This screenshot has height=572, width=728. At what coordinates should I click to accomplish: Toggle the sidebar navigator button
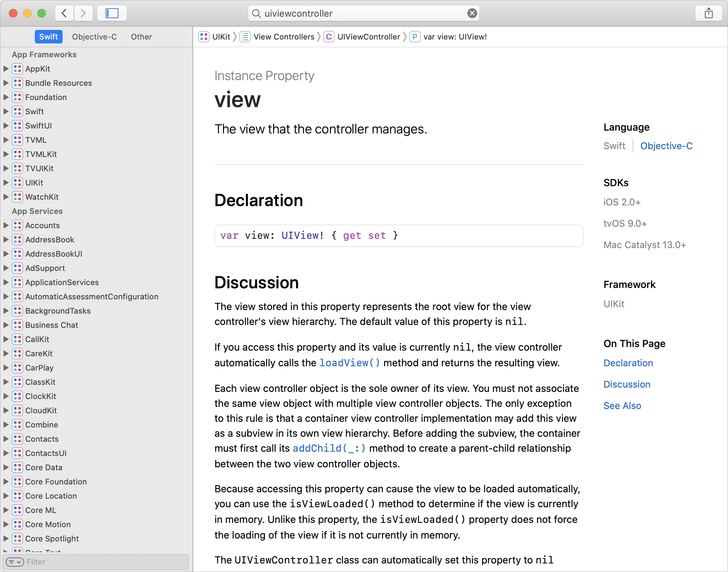pos(112,14)
